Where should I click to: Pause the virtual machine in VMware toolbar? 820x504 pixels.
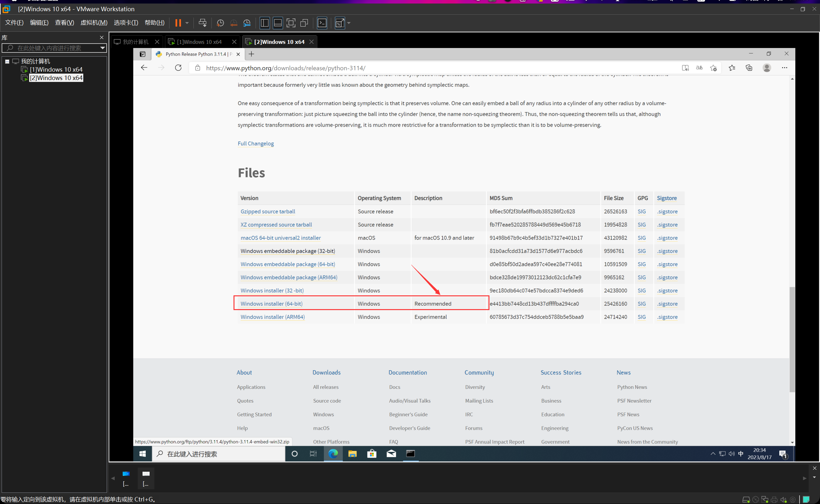click(178, 23)
